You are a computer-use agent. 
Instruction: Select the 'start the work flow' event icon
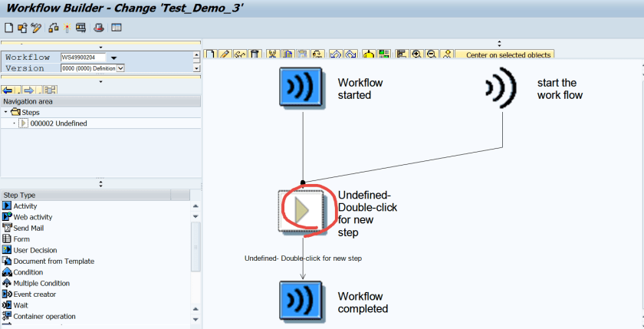tap(501, 88)
